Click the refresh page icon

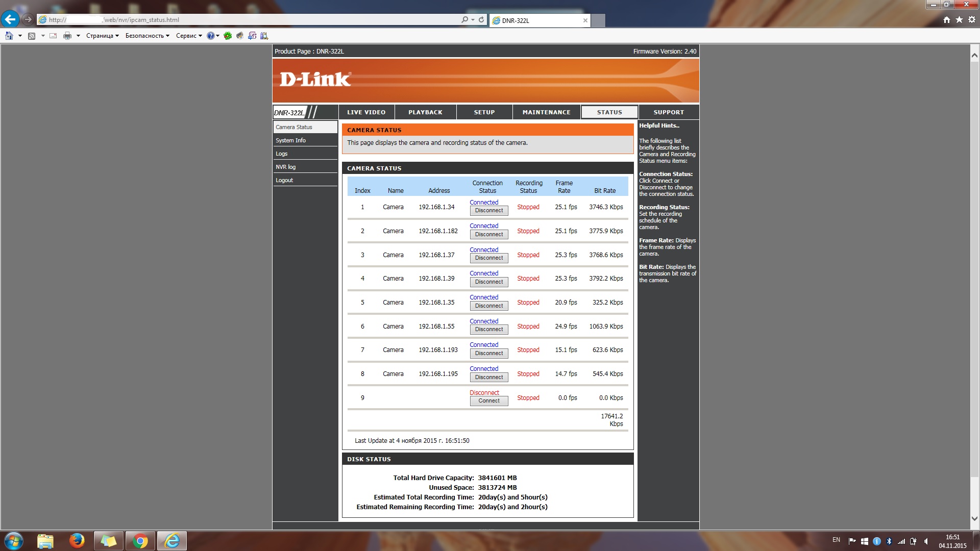pyautogui.click(x=481, y=20)
